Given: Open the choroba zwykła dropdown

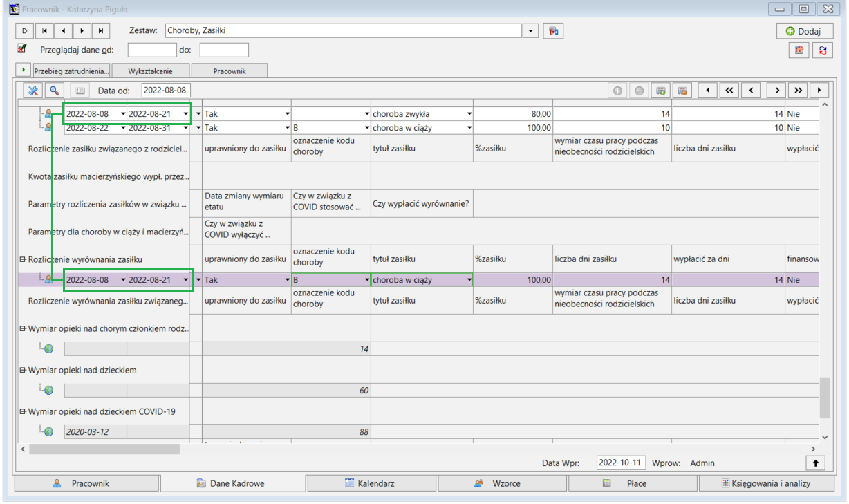Looking at the screenshot, I should 469,113.
